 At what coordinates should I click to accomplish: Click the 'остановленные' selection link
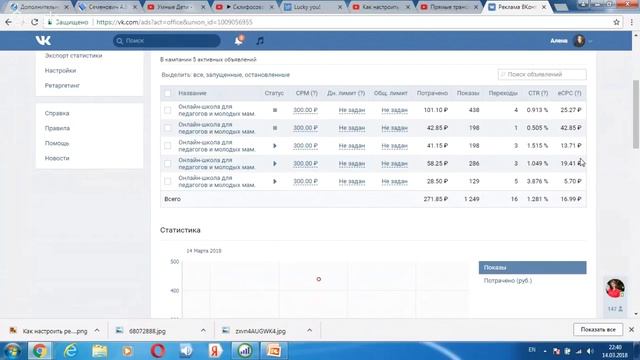click(268, 75)
